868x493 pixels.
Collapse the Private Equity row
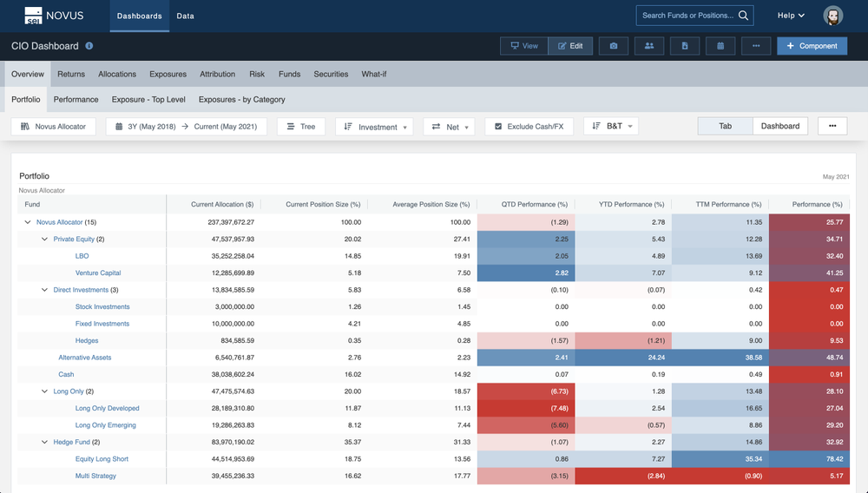pos(46,239)
